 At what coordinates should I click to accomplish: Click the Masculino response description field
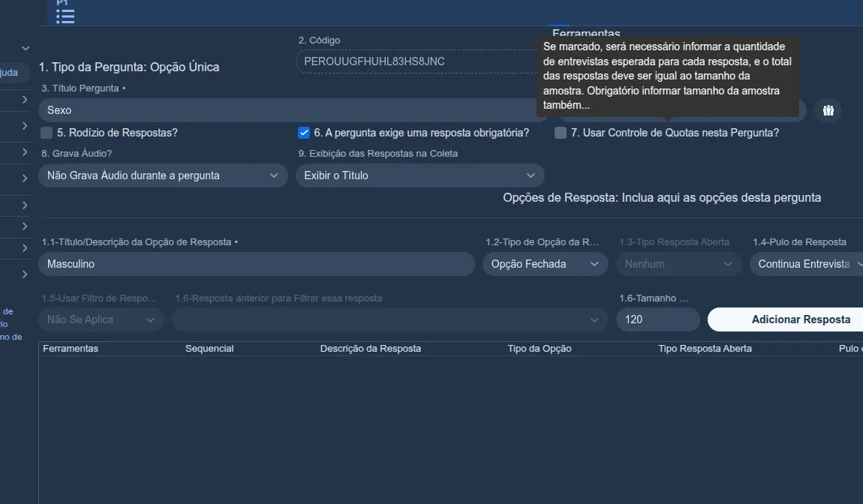tap(257, 264)
